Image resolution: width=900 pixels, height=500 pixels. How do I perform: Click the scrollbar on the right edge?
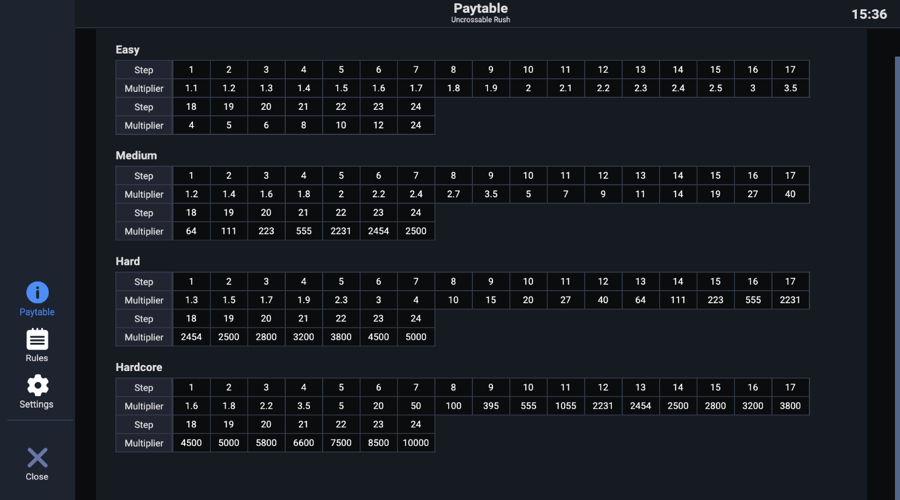coord(897,276)
